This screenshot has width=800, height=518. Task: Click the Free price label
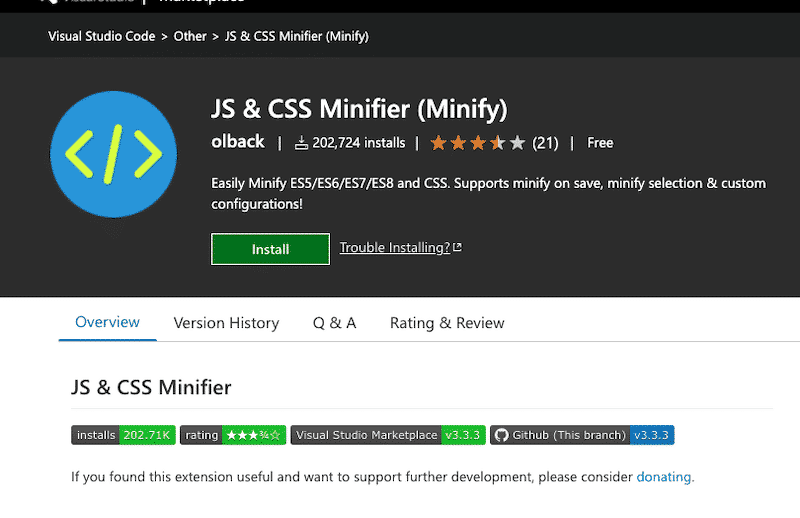tap(600, 143)
